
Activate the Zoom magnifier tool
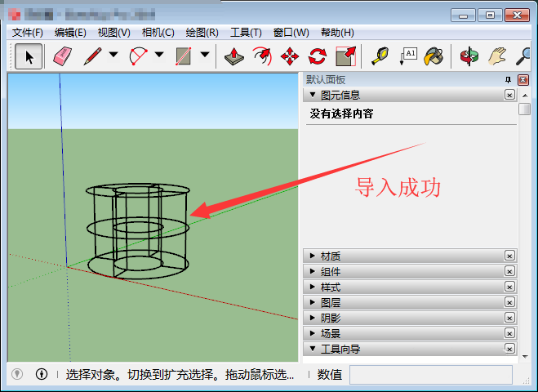523,56
